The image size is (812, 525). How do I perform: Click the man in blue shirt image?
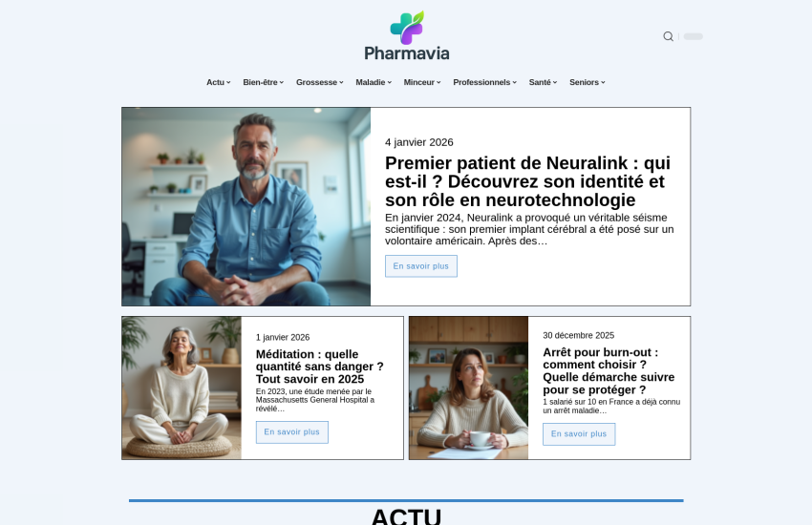(246, 206)
